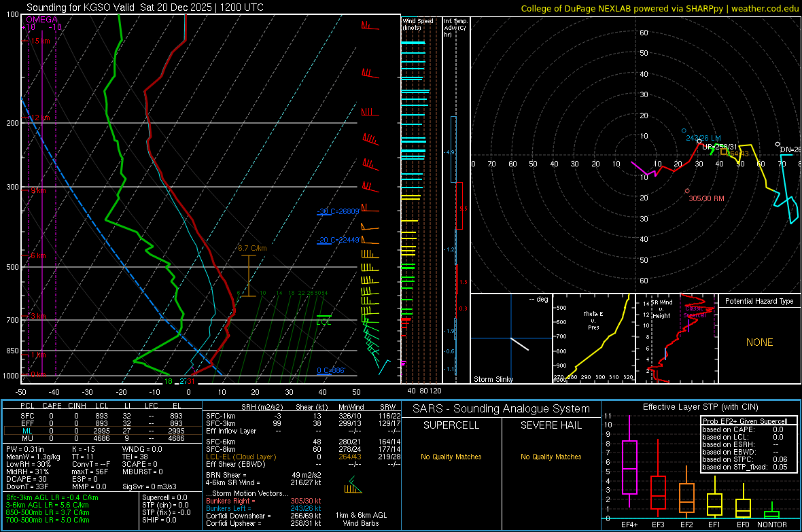The image size is (802, 532).
Task: Click the 15 km height marker
Action: click(40, 41)
